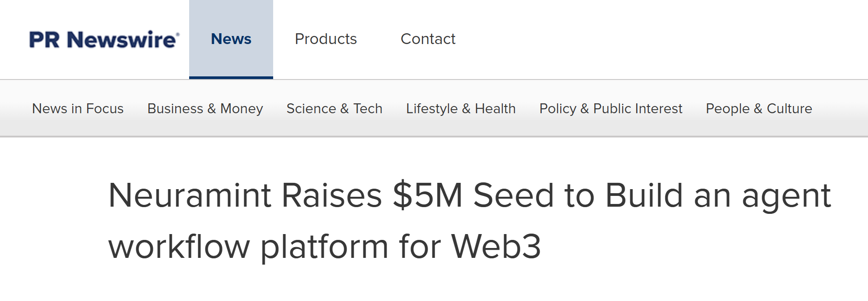Open the News tab
The width and height of the screenshot is (868, 301).
231,39
